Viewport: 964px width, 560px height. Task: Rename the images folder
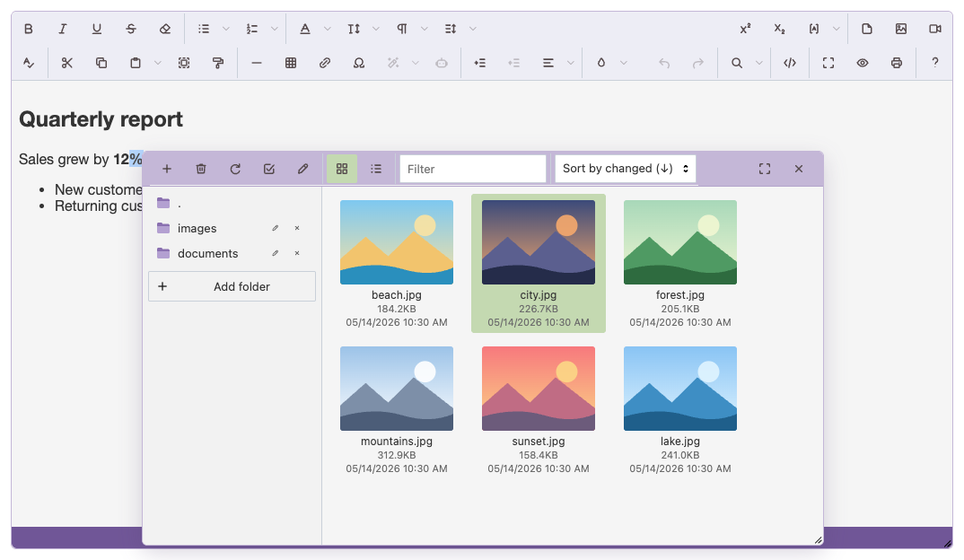click(x=276, y=228)
